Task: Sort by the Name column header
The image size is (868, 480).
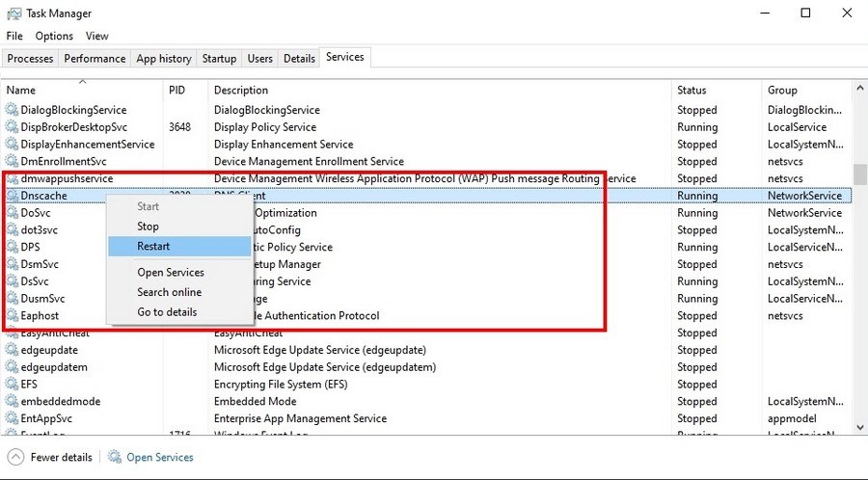Action: click(83, 90)
